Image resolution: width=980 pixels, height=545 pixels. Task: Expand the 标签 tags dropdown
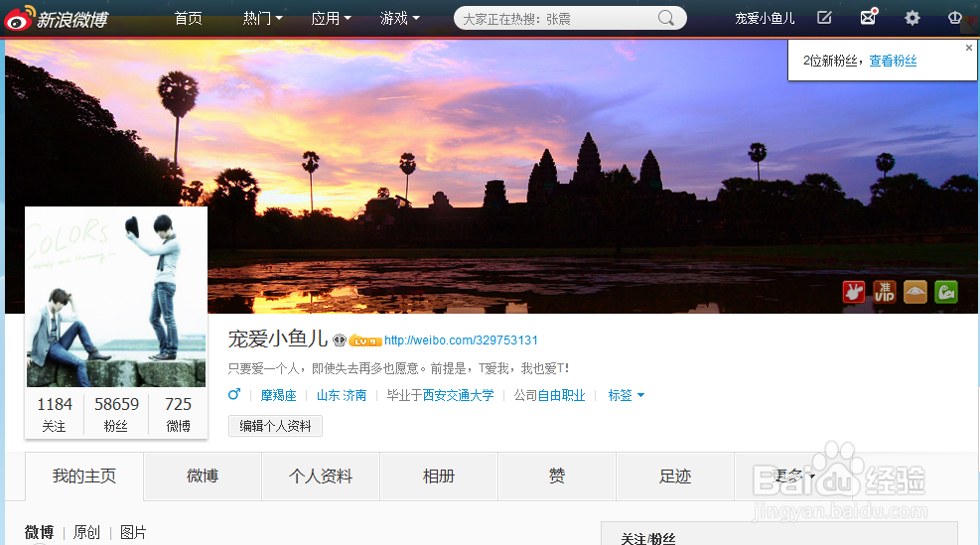coord(627,395)
